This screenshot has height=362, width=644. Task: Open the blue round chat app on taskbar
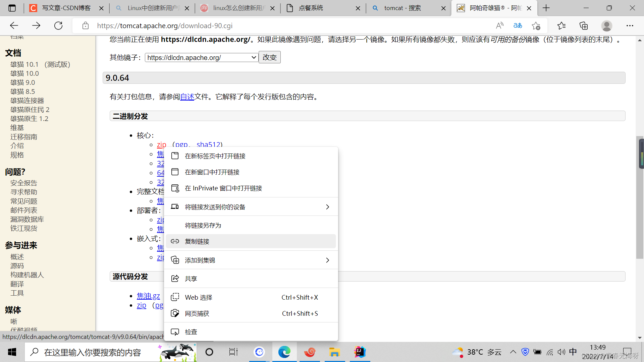259,352
